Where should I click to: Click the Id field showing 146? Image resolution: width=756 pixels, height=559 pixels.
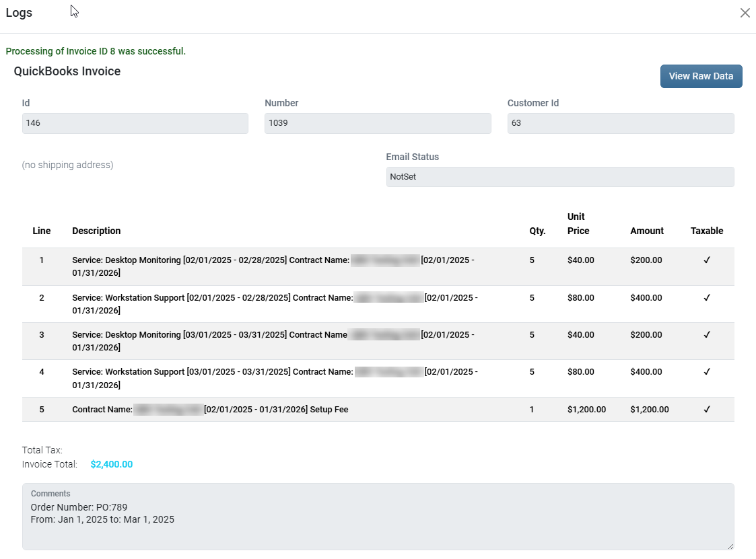[x=135, y=124]
